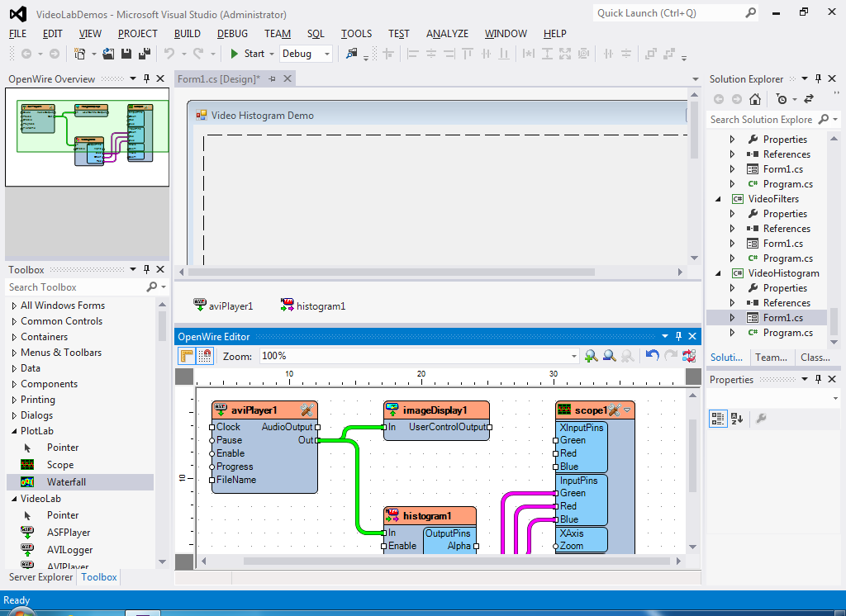Collapse the PlotLab toolbox group
The image size is (846, 616).
pyautogui.click(x=14, y=431)
